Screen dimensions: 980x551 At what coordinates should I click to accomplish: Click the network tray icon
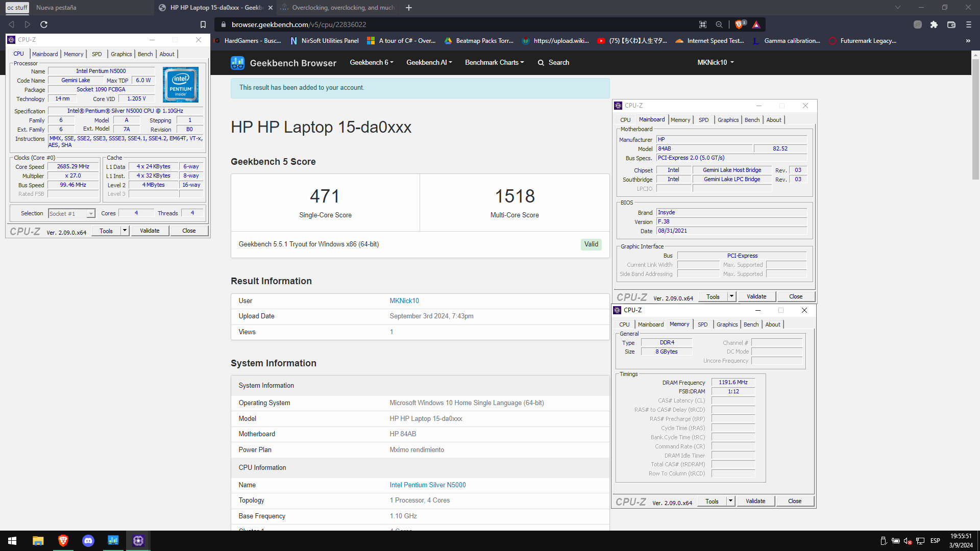pyautogui.click(x=920, y=541)
